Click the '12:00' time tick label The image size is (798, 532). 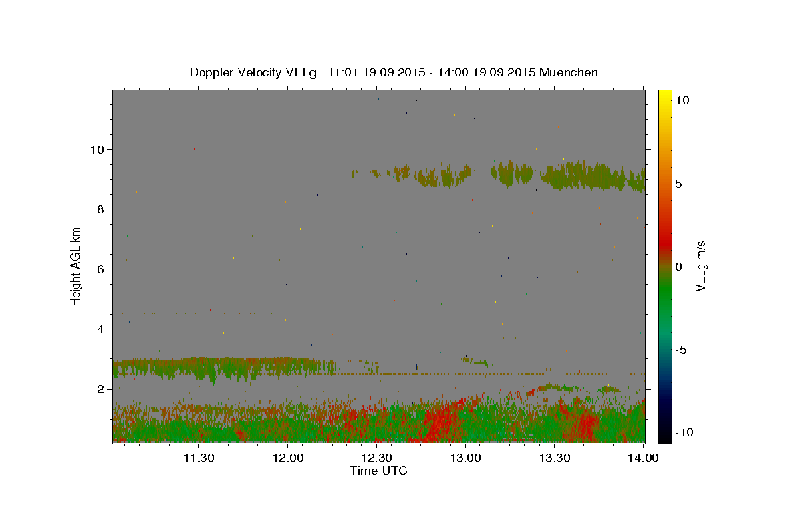[x=288, y=458]
